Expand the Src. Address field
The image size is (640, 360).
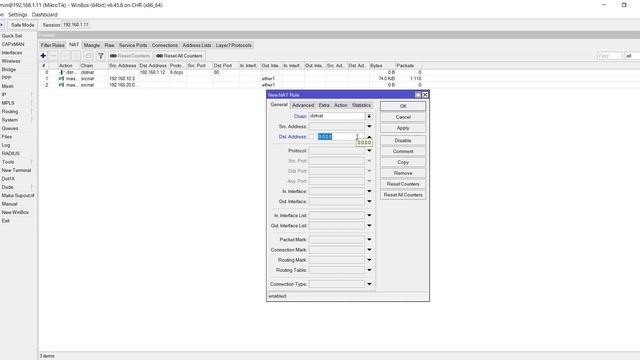pyautogui.click(x=369, y=127)
